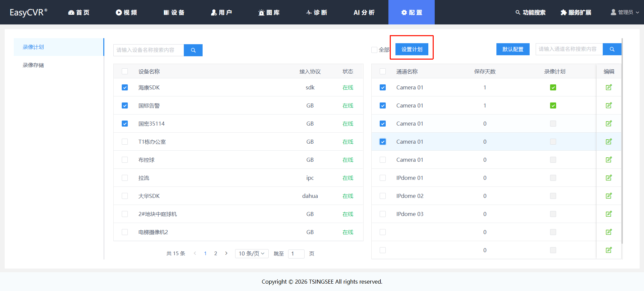
Task: Open the 功能搜索 function search
Action: pyautogui.click(x=530, y=12)
